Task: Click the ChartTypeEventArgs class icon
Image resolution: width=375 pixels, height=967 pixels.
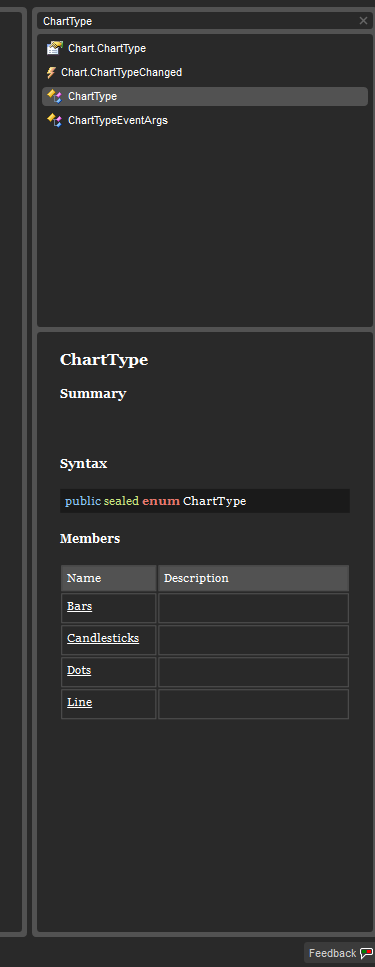Action: click(x=55, y=120)
